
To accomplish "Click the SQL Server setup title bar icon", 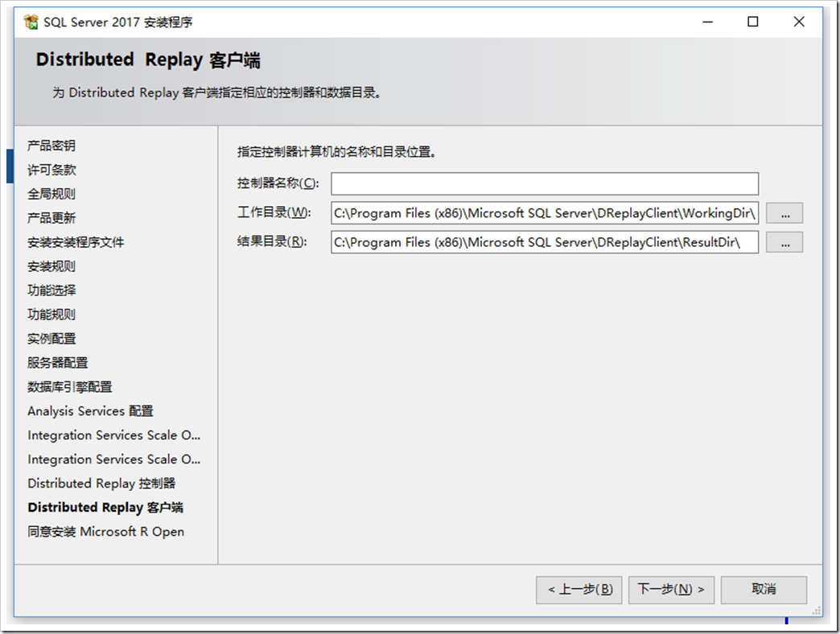I will [31, 22].
